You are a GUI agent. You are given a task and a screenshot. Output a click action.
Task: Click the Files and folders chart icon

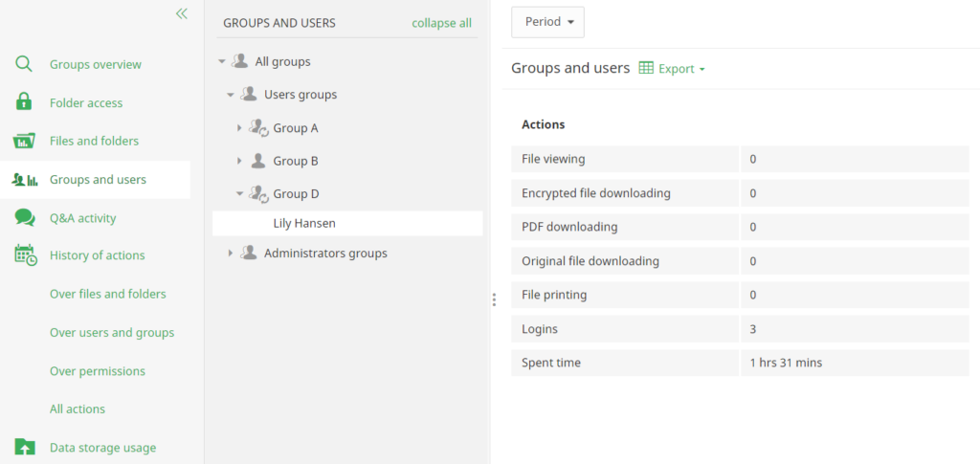point(24,141)
